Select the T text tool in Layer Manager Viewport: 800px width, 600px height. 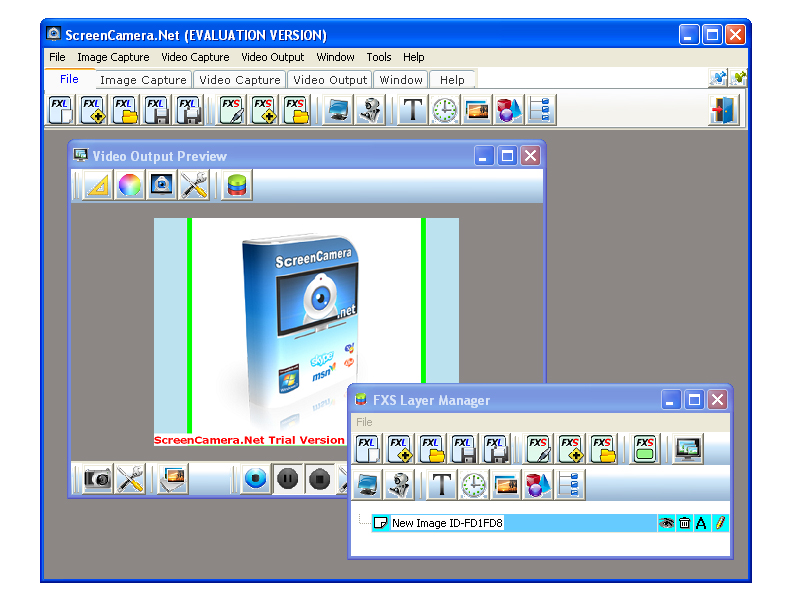(442, 485)
